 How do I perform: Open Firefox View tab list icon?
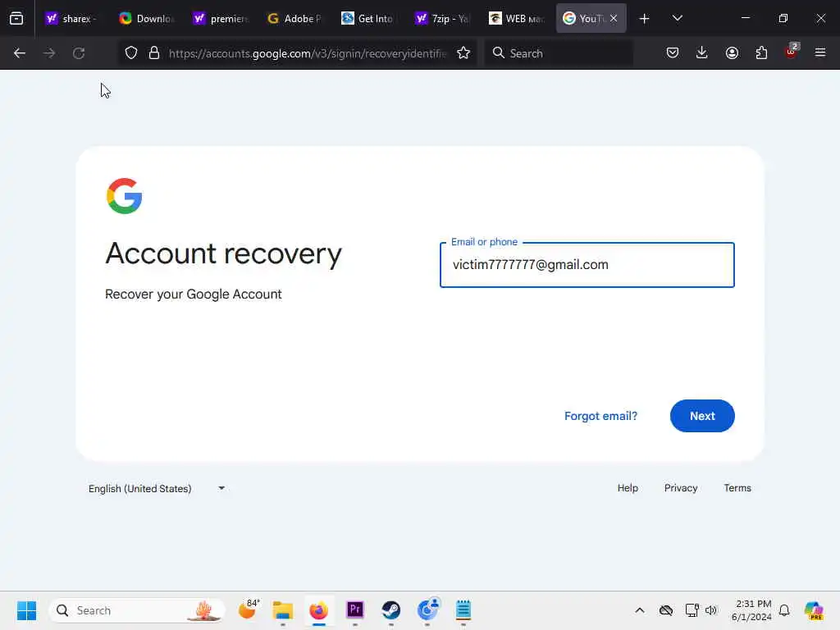[x=16, y=19]
